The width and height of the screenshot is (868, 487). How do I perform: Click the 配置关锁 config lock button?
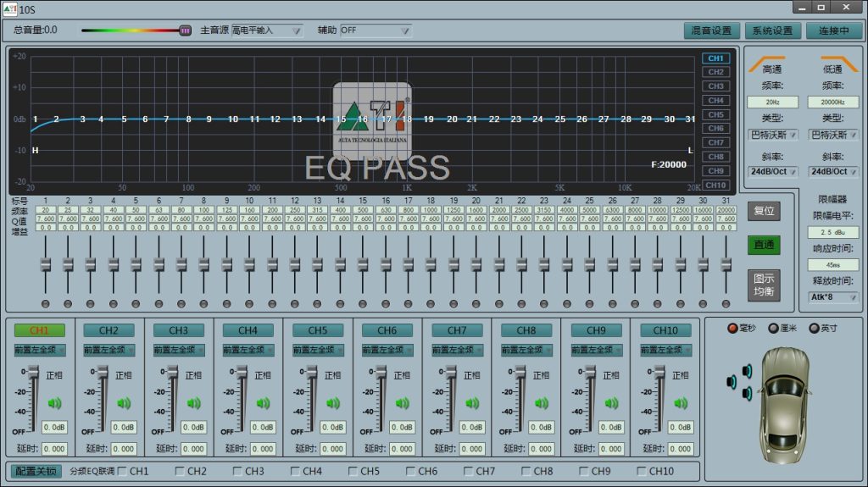36,471
